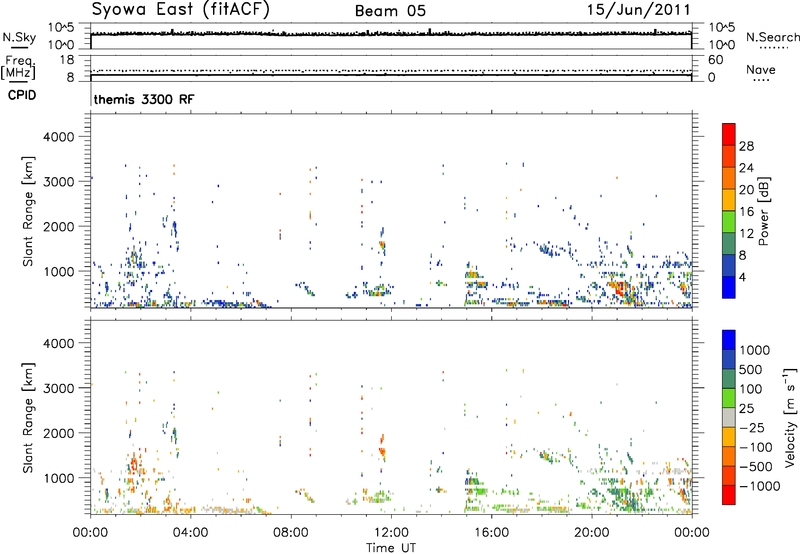Select the "20:00" time tick label
This screenshot has width=800, height=554.
point(592,533)
